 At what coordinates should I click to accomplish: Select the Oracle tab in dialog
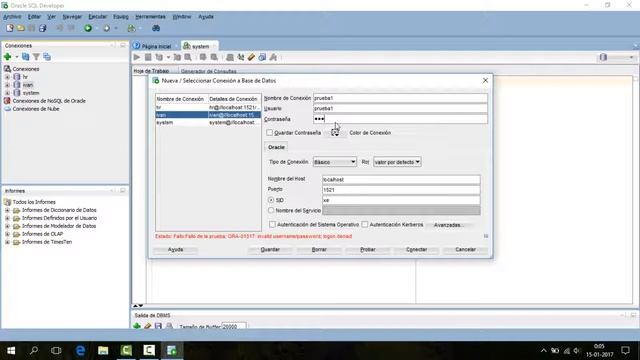276,147
